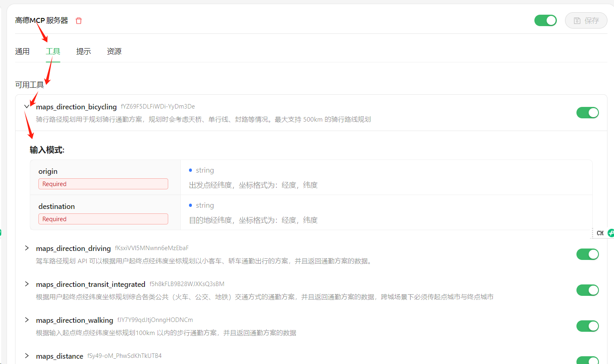614x364 pixels.
Task: Toggle the maps_direction_walking switch
Action: coord(587,326)
